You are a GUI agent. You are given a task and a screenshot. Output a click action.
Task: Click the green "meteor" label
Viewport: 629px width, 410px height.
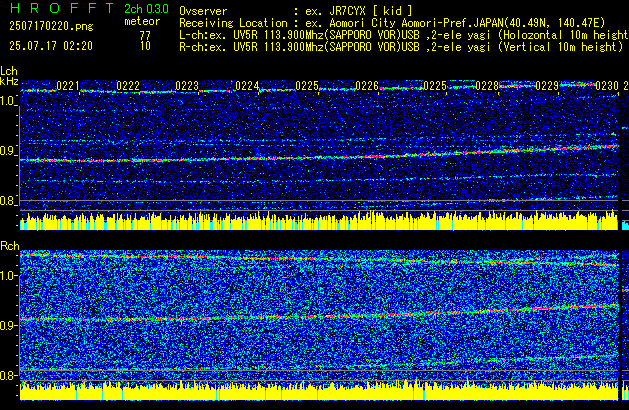(142, 21)
